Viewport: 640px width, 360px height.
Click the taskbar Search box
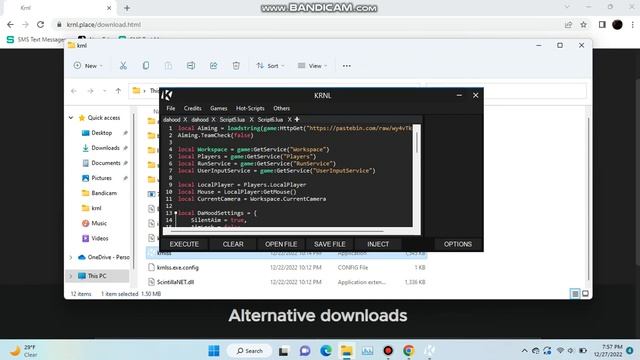pyautogui.click(x=249, y=351)
